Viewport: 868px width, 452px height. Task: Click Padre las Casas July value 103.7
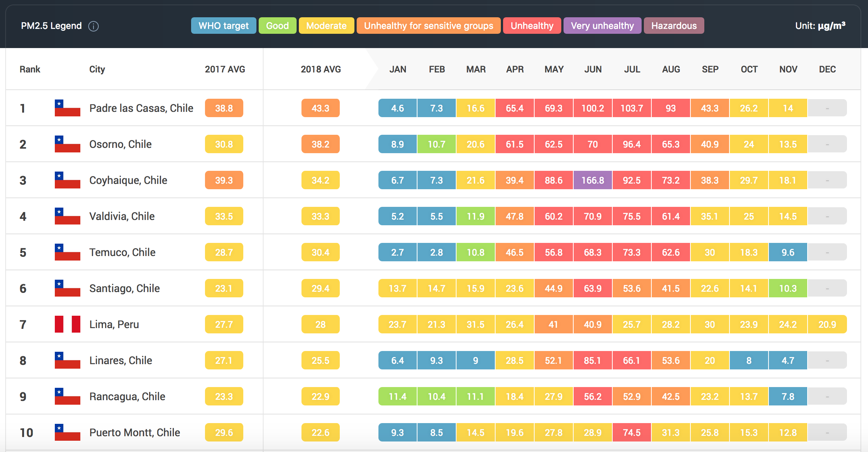pyautogui.click(x=632, y=108)
